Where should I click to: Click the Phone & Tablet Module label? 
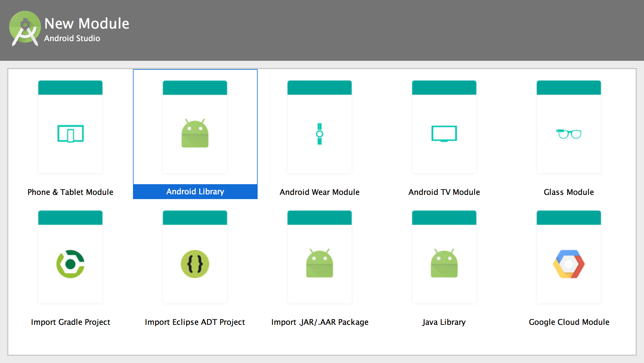70,192
